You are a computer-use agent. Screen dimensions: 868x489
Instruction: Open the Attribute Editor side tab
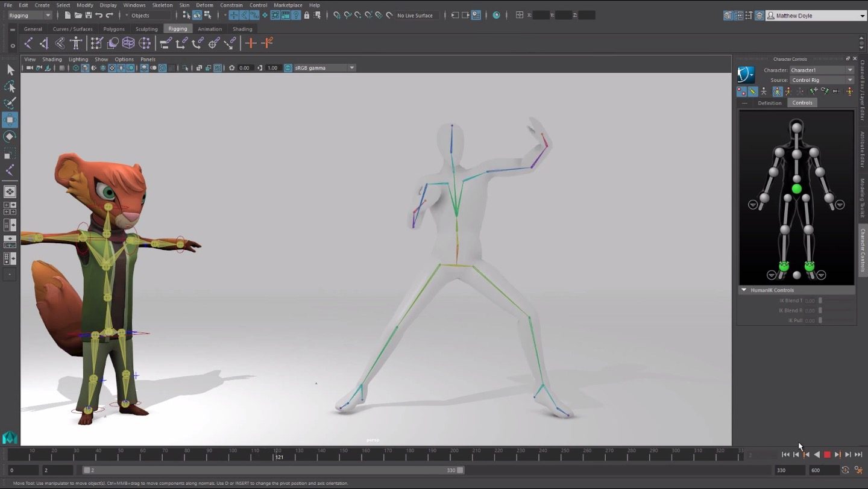click(x=863, y=150)
